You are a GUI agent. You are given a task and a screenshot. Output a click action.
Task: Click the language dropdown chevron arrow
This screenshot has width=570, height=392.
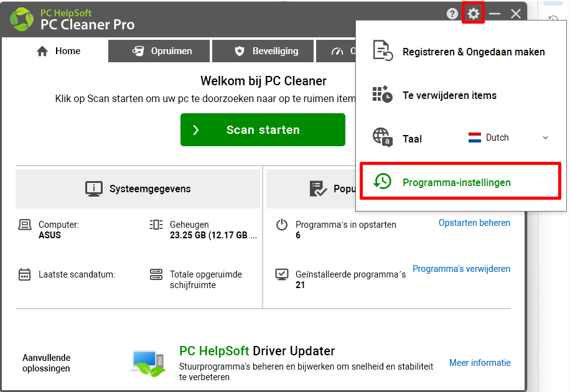[545, 138]
